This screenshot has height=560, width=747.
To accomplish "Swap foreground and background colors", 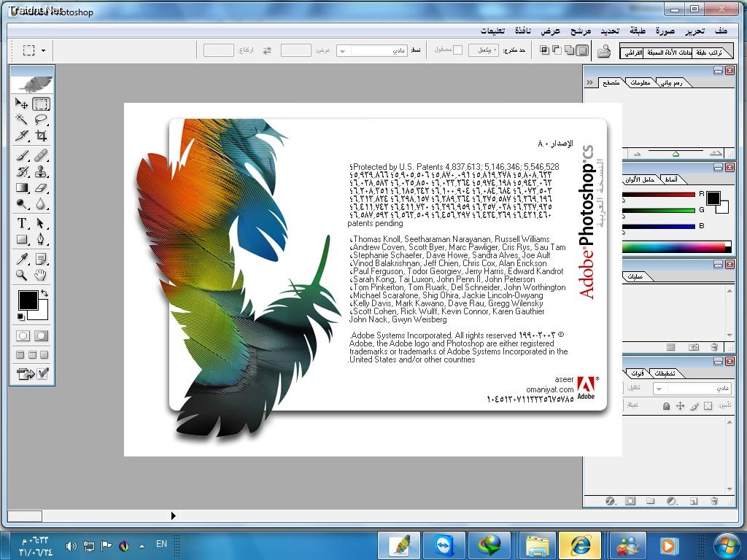I will [x=44, y=293].
